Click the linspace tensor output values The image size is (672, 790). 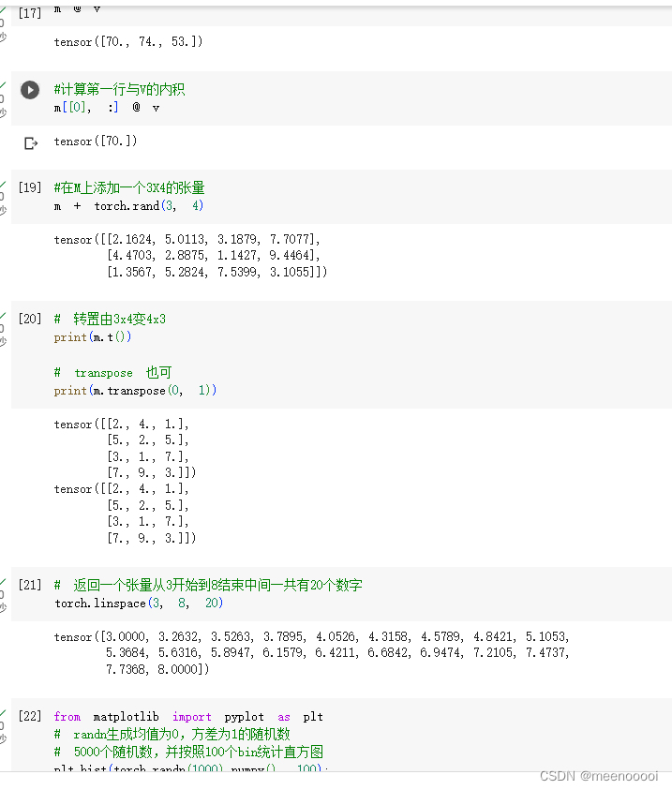(x=312, y=653)
